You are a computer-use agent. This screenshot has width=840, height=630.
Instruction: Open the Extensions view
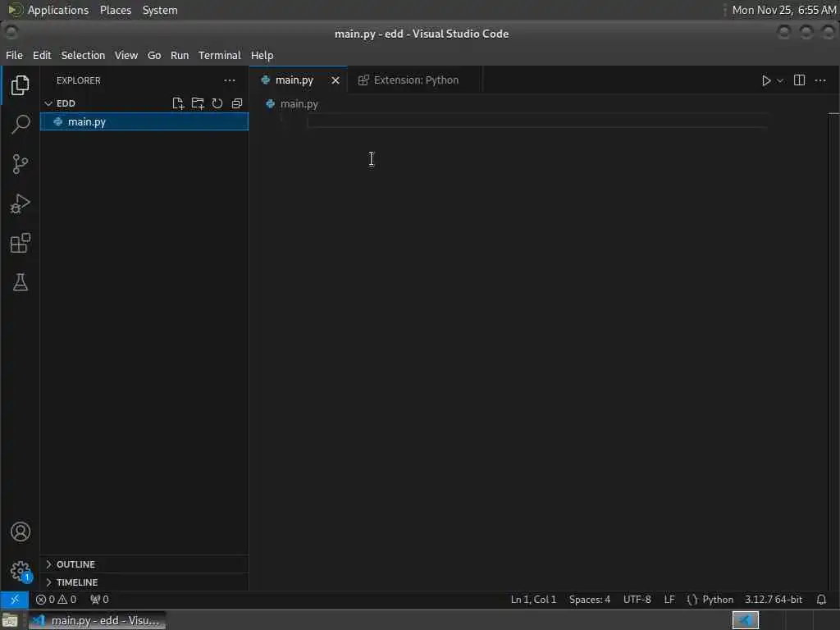click(20, 243)
